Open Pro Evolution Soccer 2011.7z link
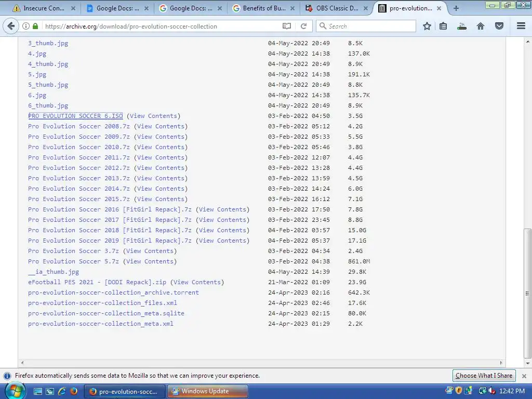 pos(79,157)
